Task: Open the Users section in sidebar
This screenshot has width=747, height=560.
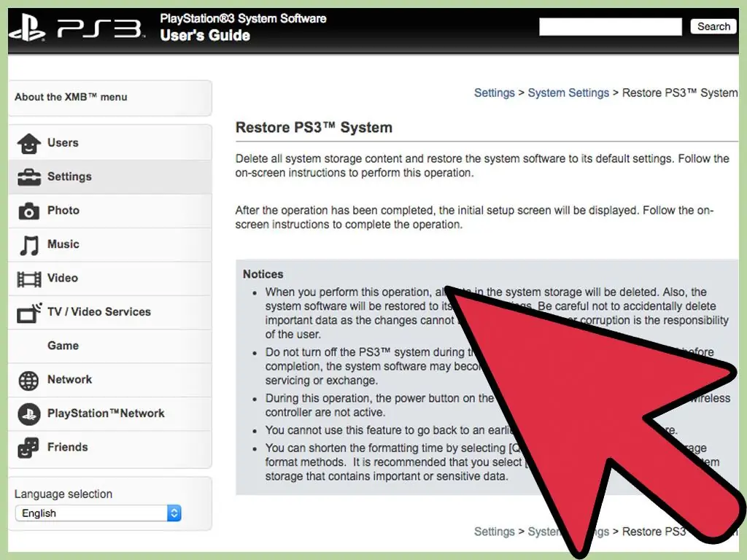Action: (110, 143)
